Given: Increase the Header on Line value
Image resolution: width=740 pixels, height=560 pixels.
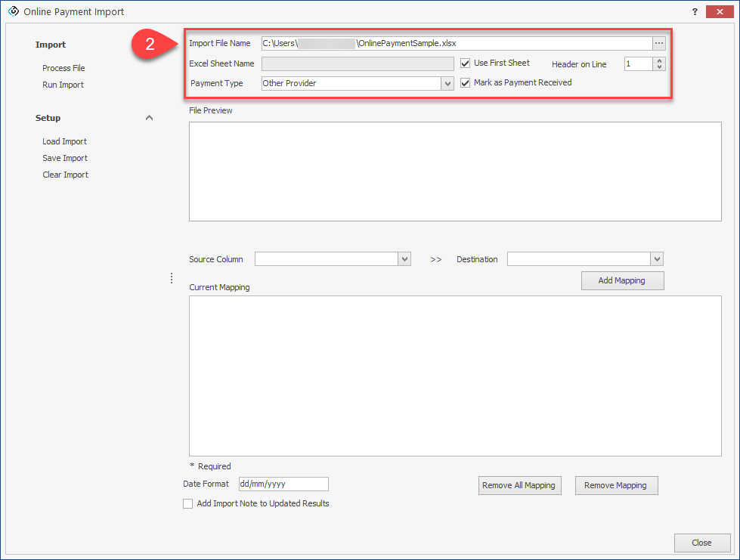Looking at the screenshot, I should click(659, 61).
